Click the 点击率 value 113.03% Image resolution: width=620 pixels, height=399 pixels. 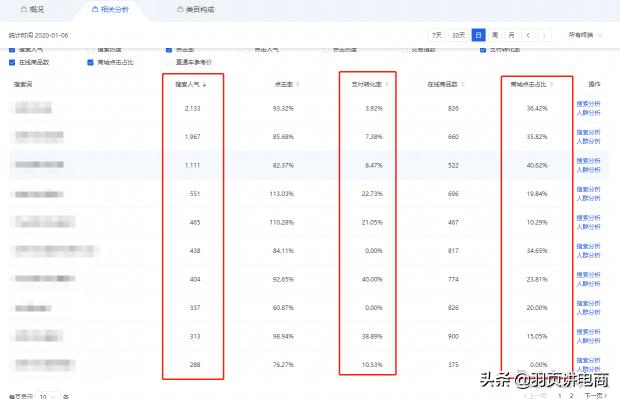point(282,194)
